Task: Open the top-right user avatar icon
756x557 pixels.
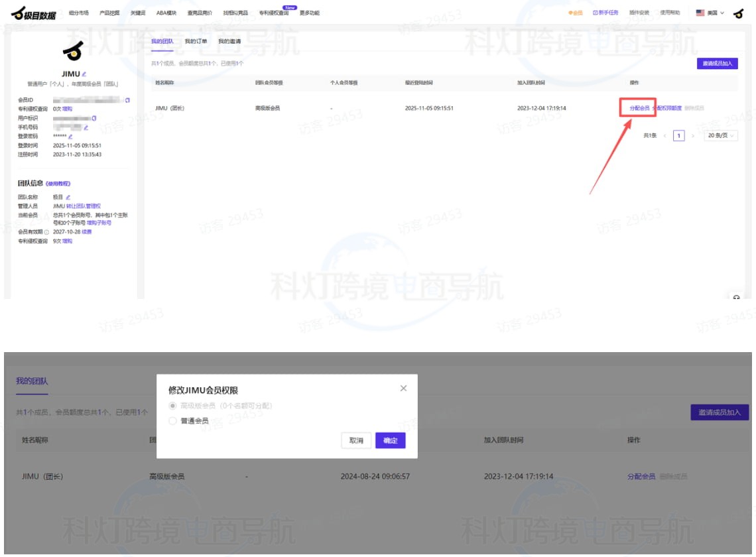Action: pos(738,13)
